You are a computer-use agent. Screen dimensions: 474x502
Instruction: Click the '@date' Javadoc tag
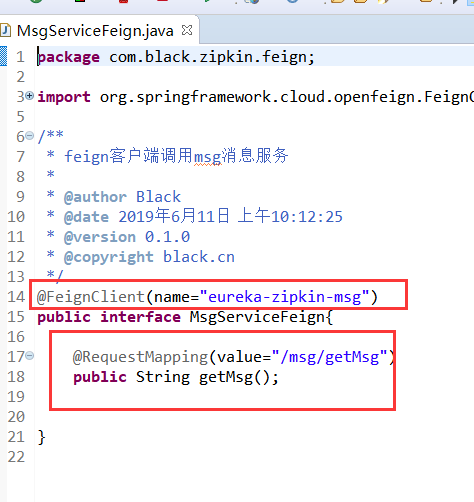pyautogui.click(x=86, y=217)
